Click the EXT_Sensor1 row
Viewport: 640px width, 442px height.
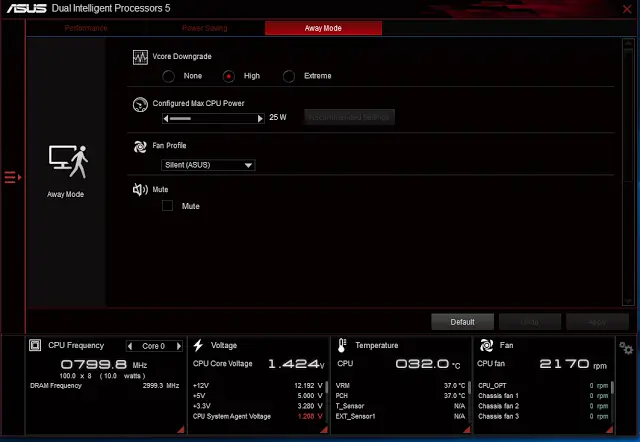pyautogui.click(x=400, y=416)
